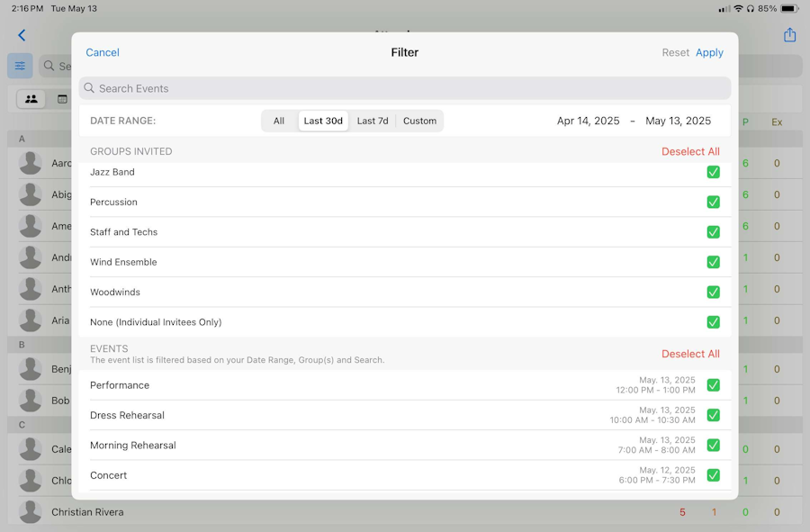Viewport: 810px width, 532px height.
Task: Apply the filter settings
Action: (x=709, y=53)
